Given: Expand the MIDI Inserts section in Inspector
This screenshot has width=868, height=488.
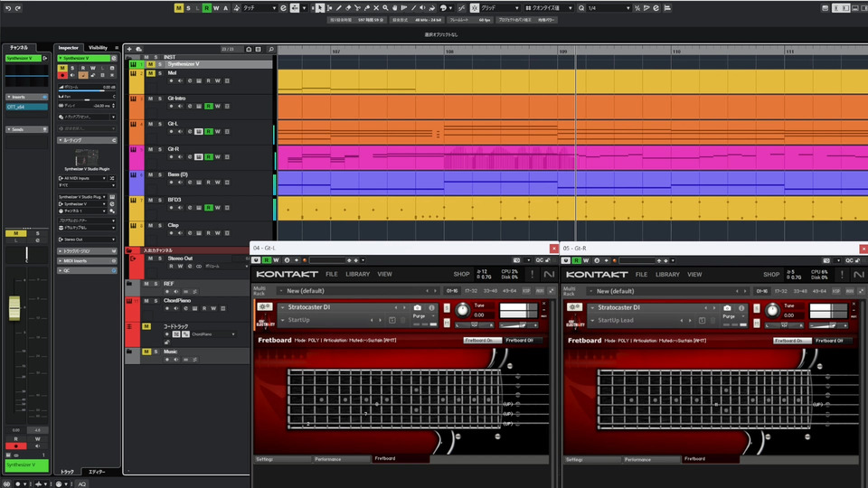Looking at the screenshot, I should tap(87, 260).
